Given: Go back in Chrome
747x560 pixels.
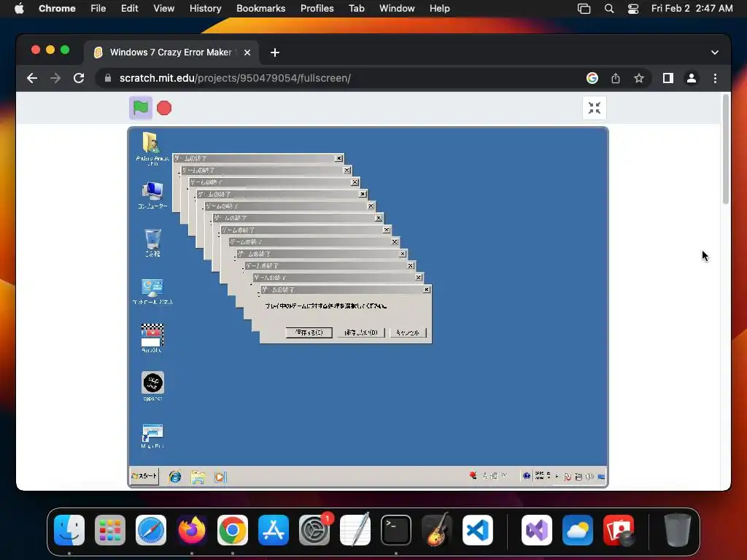Looking at the screenshot, I should coord(32,78).
